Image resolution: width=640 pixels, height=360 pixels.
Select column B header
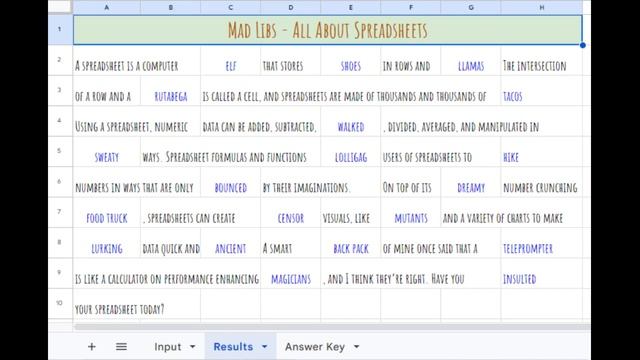(171, 7)
